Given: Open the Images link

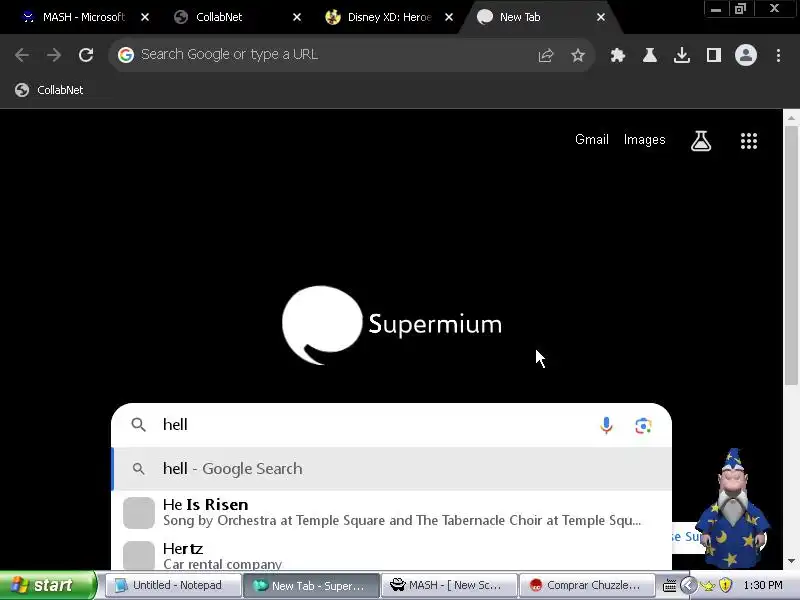Looking at the screenshot, I should [x=644, y=140].
